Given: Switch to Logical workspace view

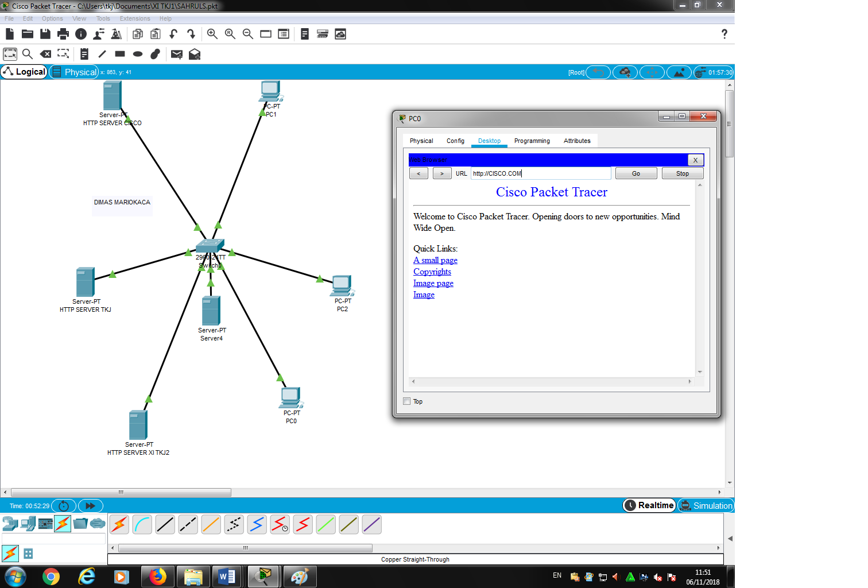Looking at the screenshot, I should pyautogui.click(x=24, y=72).
